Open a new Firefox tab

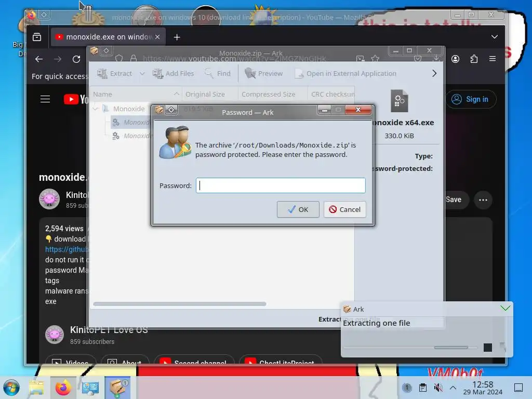coord(177,37)
